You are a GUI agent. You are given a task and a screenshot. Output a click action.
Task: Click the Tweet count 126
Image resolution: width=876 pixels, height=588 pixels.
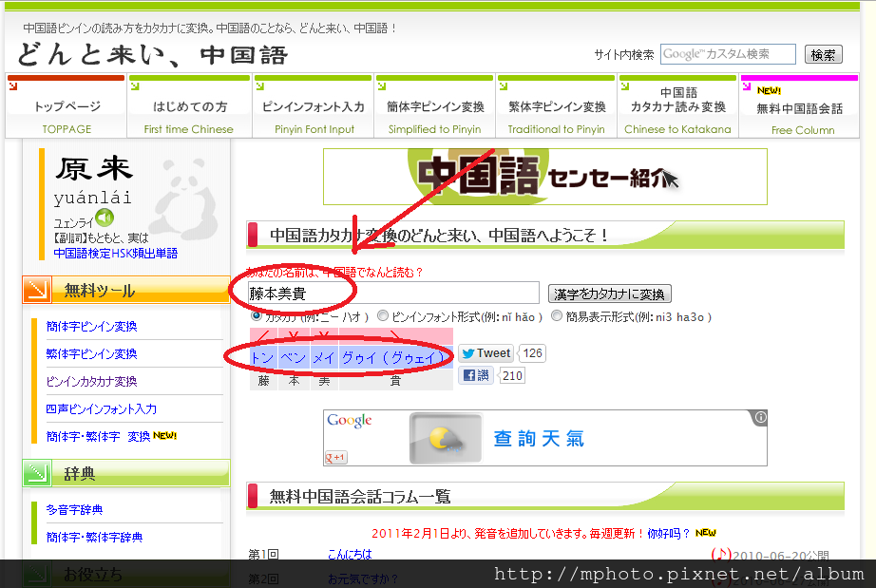click(532, 353)
